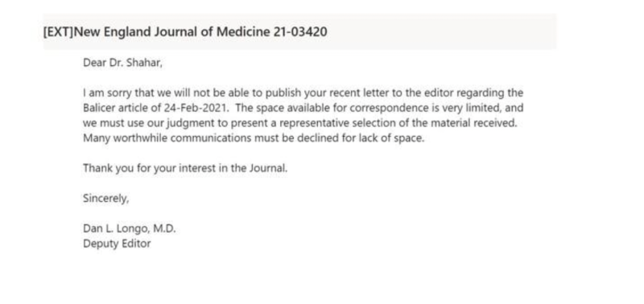Click the word 'Balicer' in the letter

[100, 108]
